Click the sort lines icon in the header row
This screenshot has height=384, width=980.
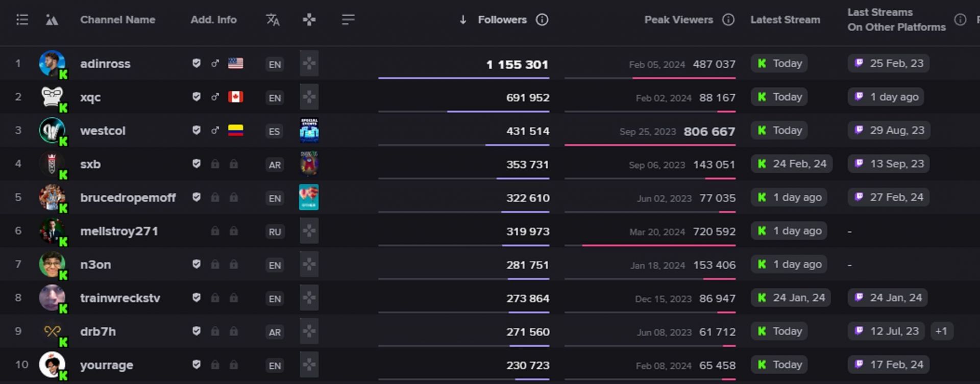[348, 20]
